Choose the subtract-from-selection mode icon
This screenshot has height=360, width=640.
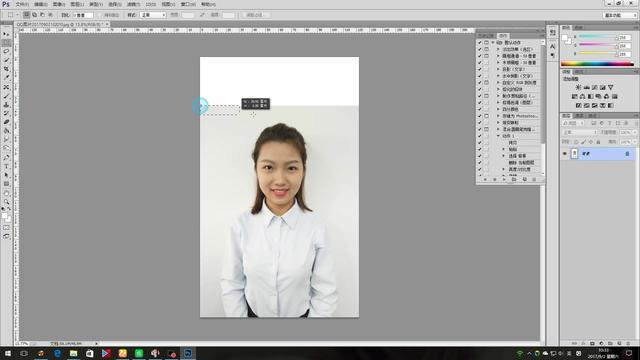coord(42,15)
